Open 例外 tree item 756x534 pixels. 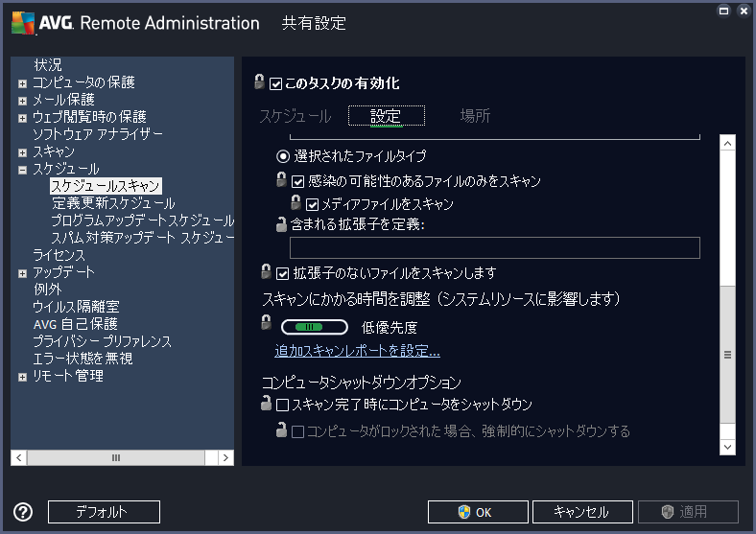(47, 290)
